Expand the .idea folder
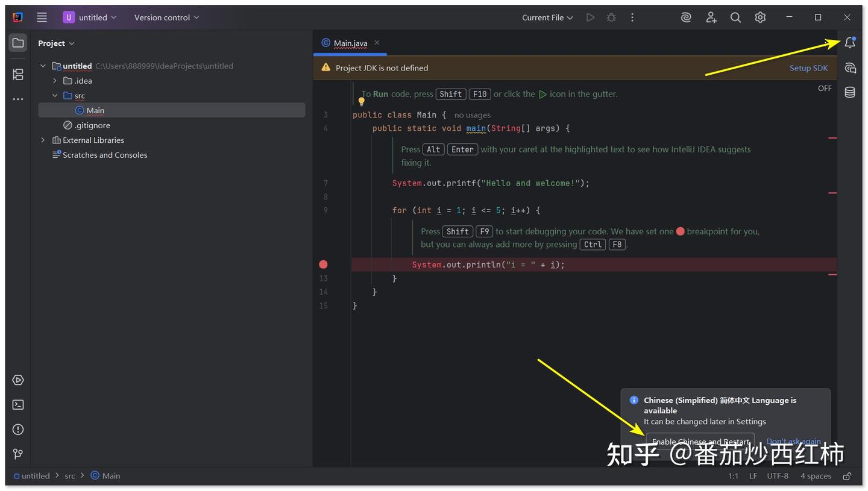Screen dimensions: 868x491 click(x=55, y=81)
